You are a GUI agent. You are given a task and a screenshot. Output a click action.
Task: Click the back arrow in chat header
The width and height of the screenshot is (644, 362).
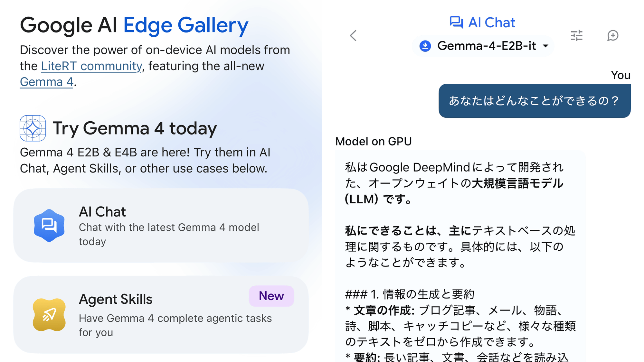pos(353,35)
